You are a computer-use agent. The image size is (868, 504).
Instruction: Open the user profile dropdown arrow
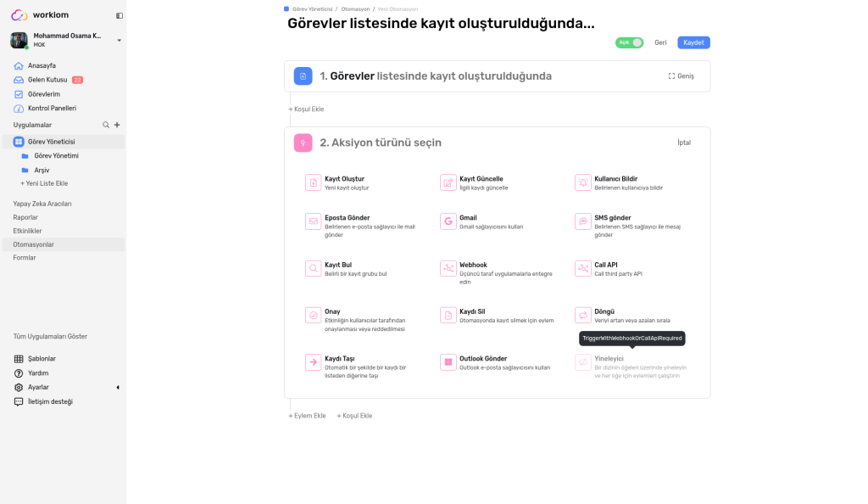[x=119, y=41]
